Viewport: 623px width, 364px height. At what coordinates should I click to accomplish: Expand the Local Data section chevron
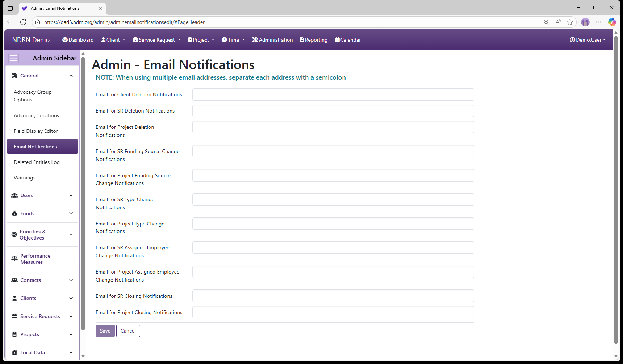[71, 352]
